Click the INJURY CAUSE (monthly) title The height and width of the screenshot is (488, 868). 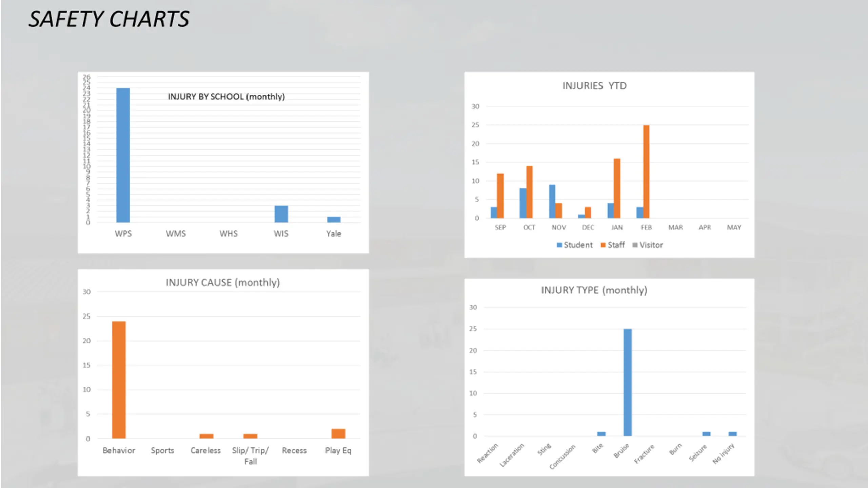[x=223, y=282]
